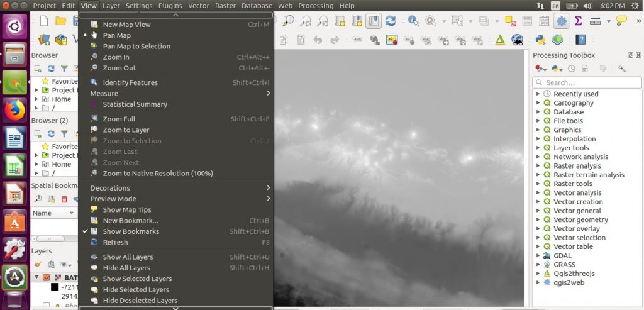The image size is (644, 310).
Task: Click Zoom to bookmark magnifier icon
Action: point(38,199)
